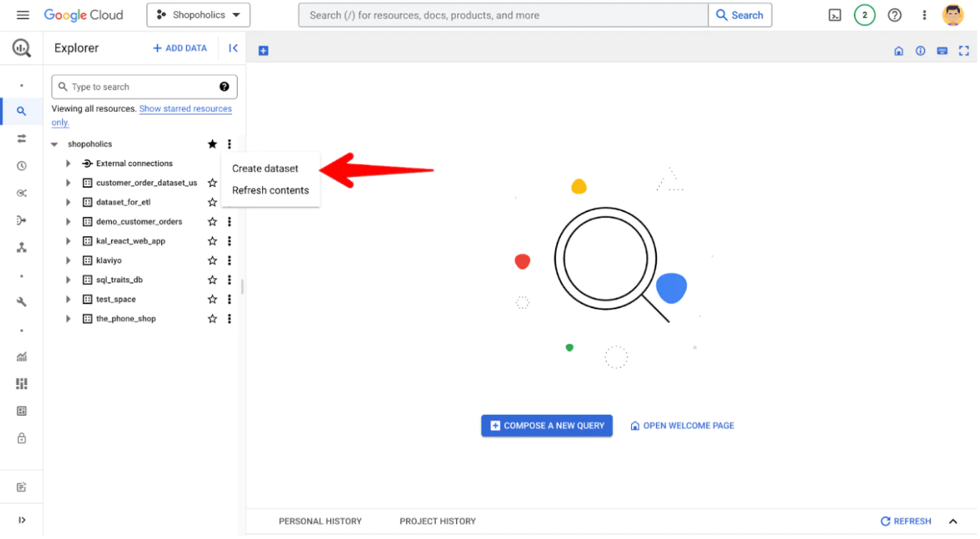Open Google Cloud help
This screenshot has height=539, width=980.
click(894, 14)
